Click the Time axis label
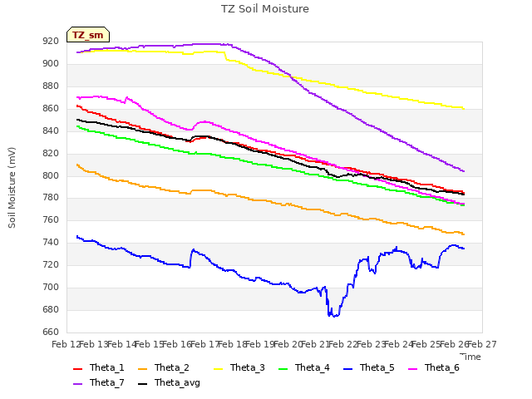 click(470, 357)
